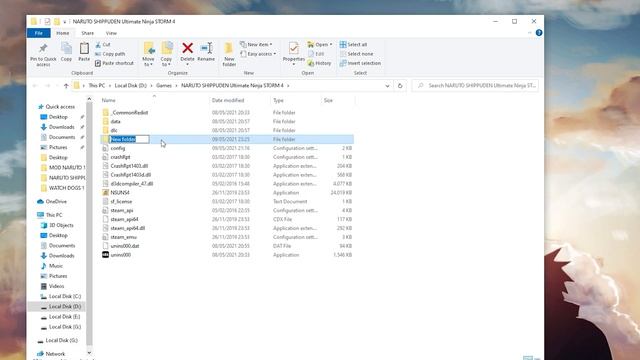Open the Open dropdown in ribbon
This screenshot has width=640, height=360.
pyautogui.click(x=320, y=44)
